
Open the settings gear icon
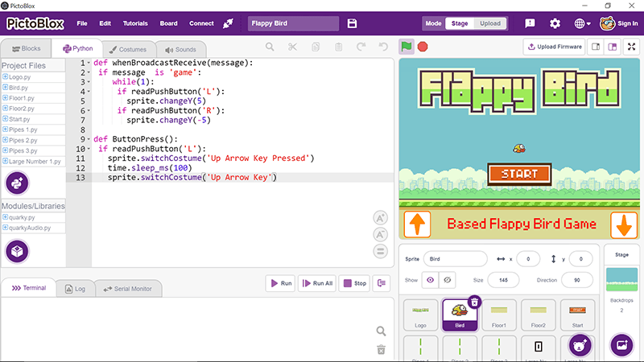[555, 23]
